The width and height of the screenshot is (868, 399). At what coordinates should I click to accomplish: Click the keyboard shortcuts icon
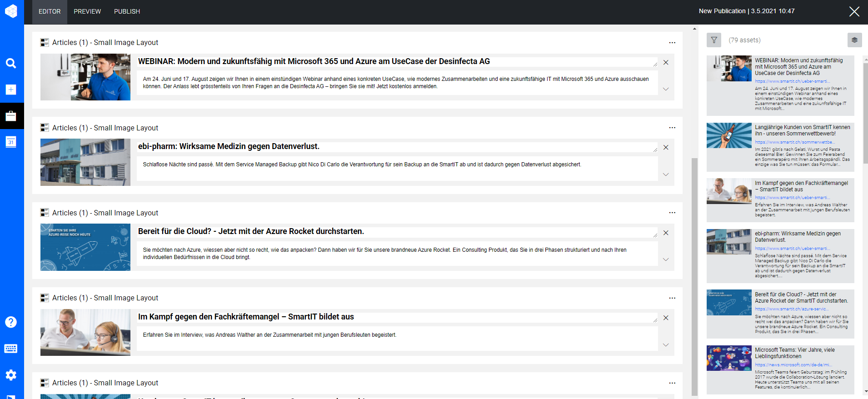click(x=11, y=349)
